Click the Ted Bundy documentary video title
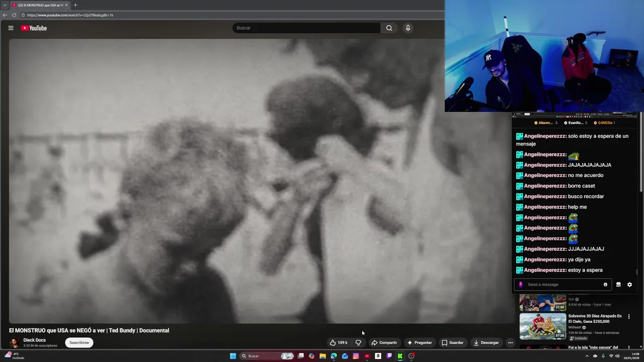The width and height of the screenshot is (644, 362). 89,330
